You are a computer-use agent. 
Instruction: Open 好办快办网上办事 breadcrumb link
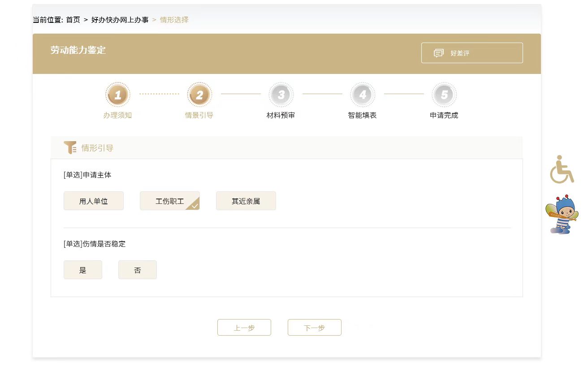point(120,20)
